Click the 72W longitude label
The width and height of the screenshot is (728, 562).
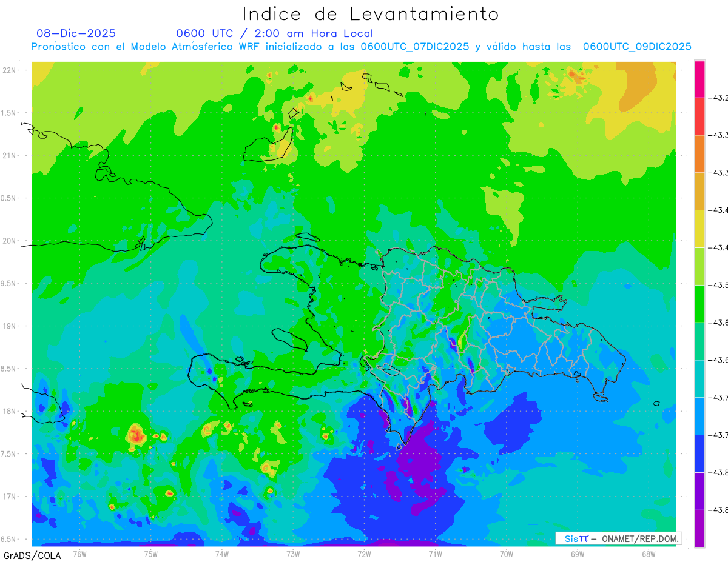click(x=364, y=554)
